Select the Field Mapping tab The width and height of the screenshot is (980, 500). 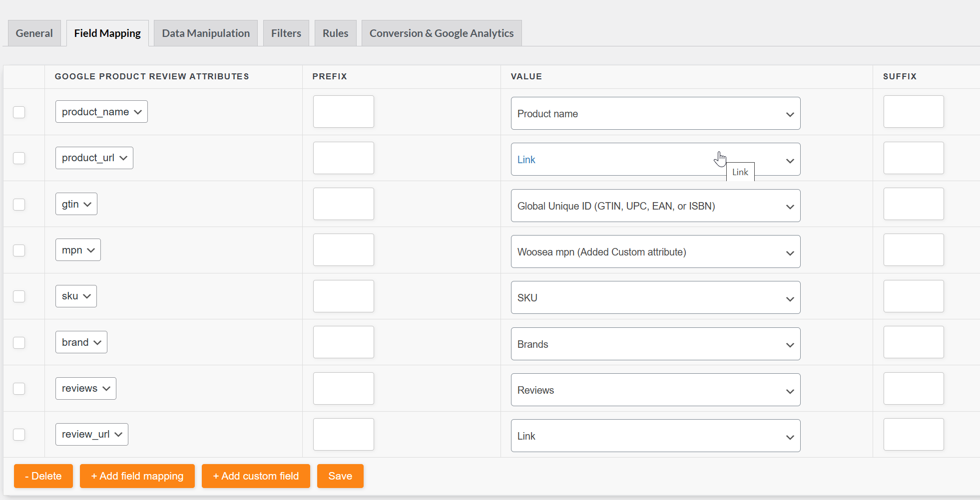[107, 33]
